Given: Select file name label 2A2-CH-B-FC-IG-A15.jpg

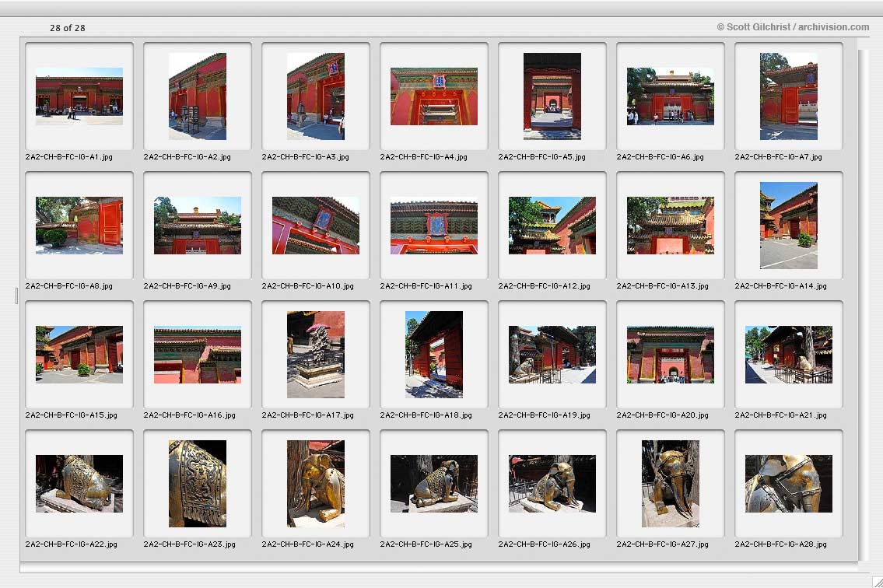Looking at the screenshot, I should click(x=72, y=415).
